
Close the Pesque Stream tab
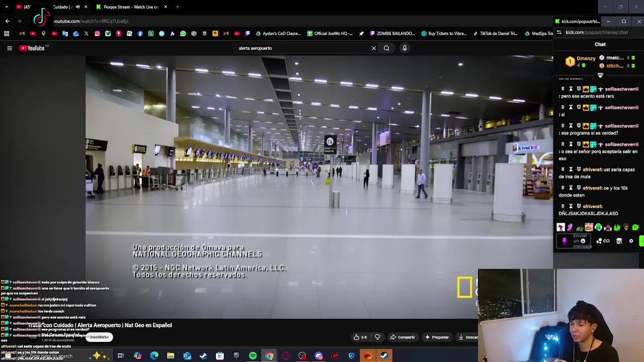(x=166, y=7)
